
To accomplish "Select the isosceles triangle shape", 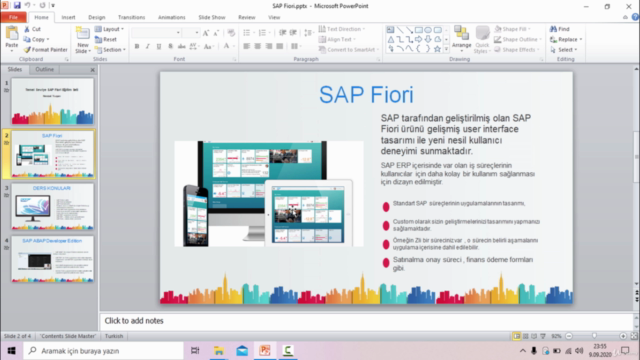I will pos(391,40).
